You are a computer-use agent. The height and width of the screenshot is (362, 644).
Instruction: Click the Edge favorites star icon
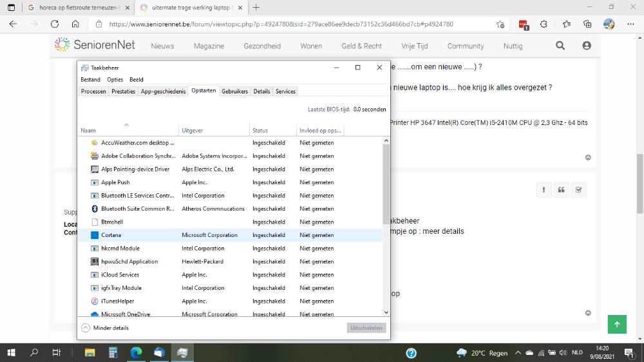click(x=566, y=24)
